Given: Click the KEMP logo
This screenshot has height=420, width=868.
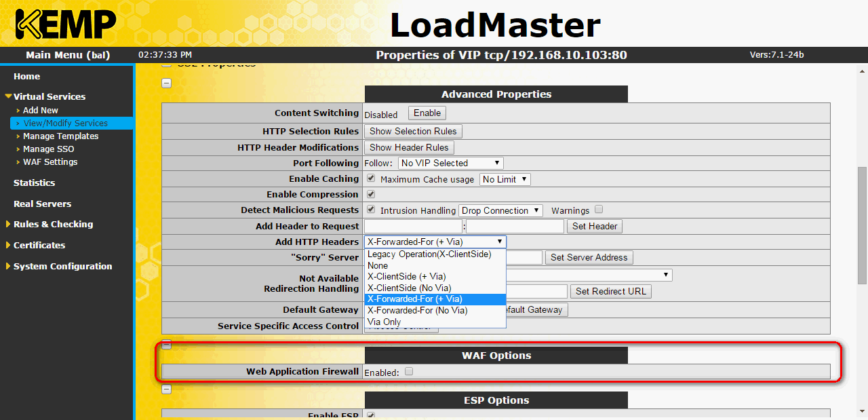Looking at the screenshot, I should (x=65, y=24).
